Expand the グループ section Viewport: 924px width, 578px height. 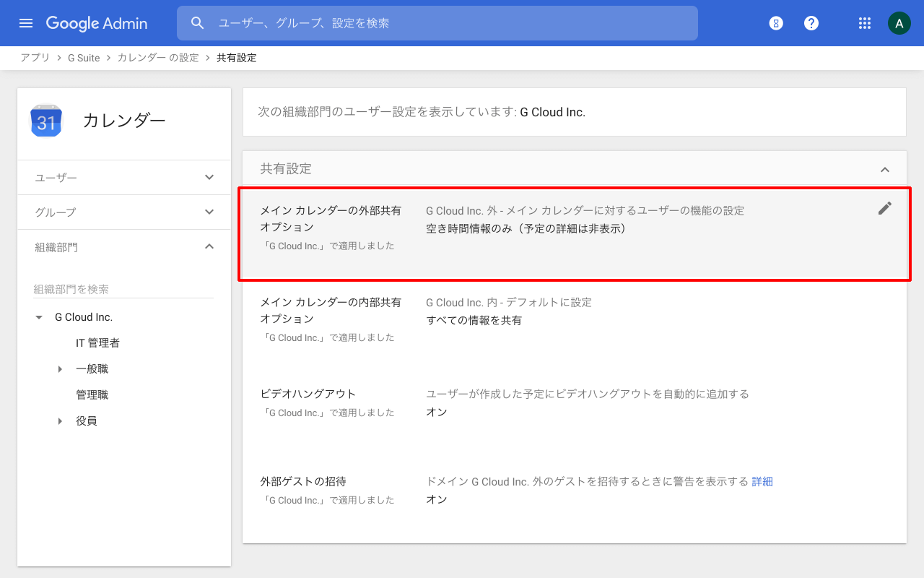[124, 212]
